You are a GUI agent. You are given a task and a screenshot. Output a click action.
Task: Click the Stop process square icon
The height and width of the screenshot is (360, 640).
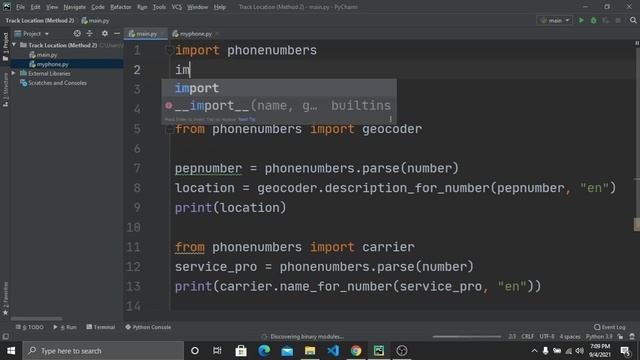(x=618, y=20)
